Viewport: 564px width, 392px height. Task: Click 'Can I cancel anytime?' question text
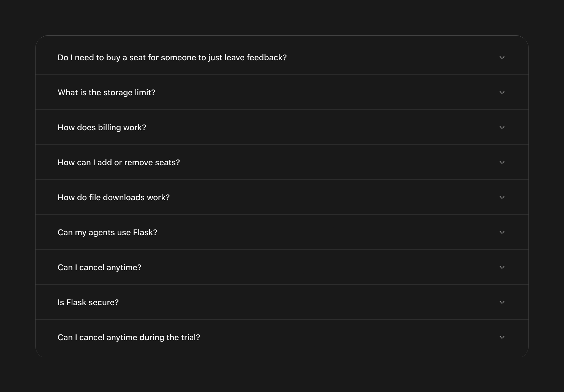tap(99, 267)
